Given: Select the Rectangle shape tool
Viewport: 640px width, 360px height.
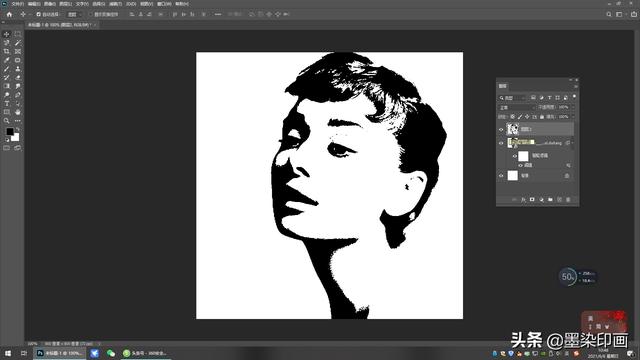Looking at the screenshot, I should [7, 112].
